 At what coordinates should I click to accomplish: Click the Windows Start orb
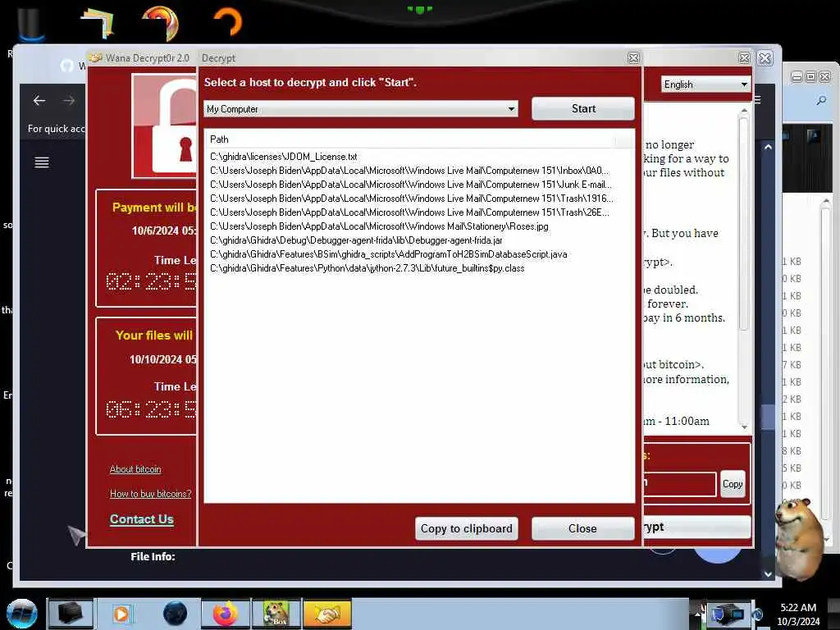(22, 614)
